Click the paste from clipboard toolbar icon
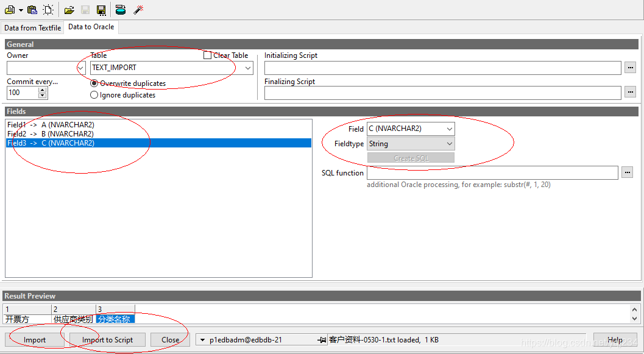This screenshot has width=644, height=354. click(x=32, y=9)
